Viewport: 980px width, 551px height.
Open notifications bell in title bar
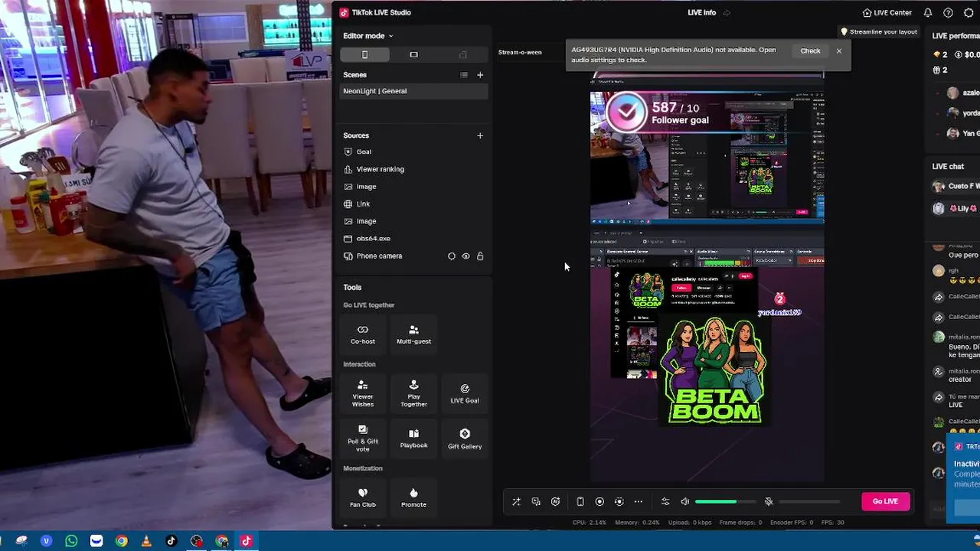tap(928, 13)
